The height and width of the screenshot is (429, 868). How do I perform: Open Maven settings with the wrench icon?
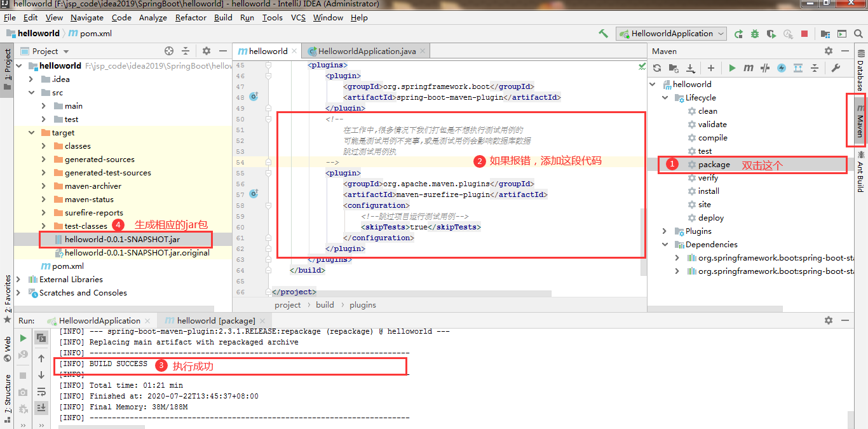[x=836, y=68]
